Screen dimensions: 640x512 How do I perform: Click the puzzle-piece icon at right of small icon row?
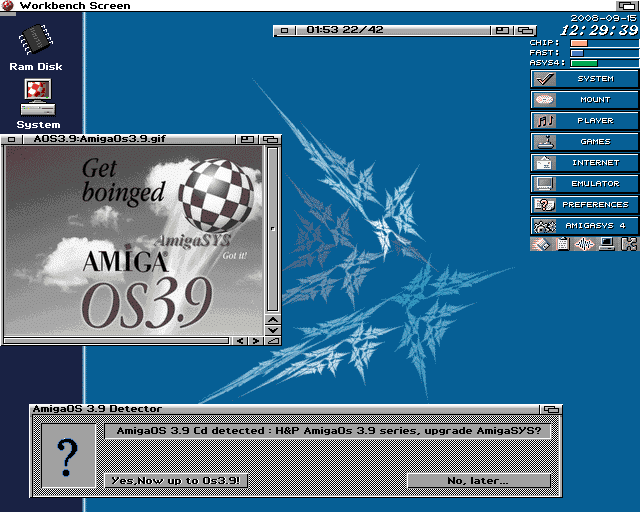click(628, 244)
